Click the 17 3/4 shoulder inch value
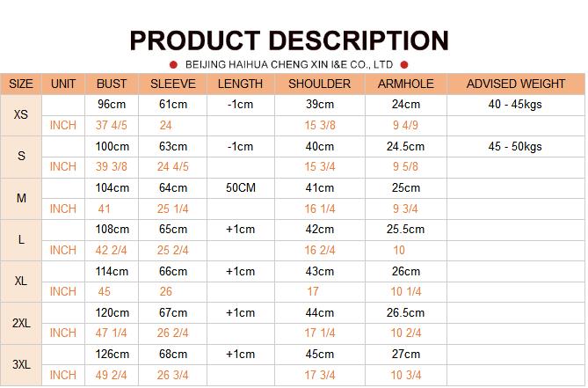 (320, 375)
